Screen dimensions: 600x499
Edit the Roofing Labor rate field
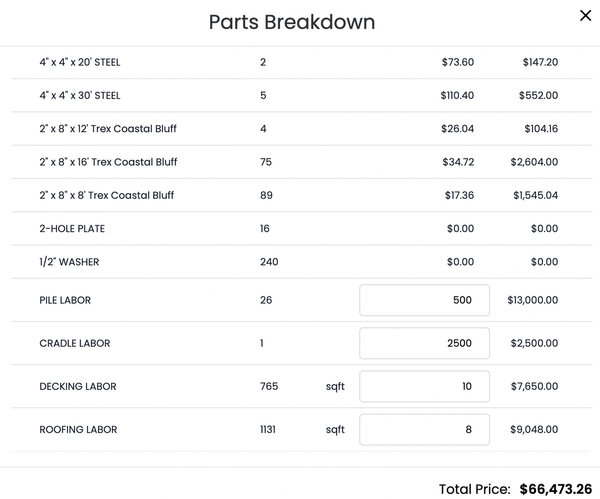(424, 430)
